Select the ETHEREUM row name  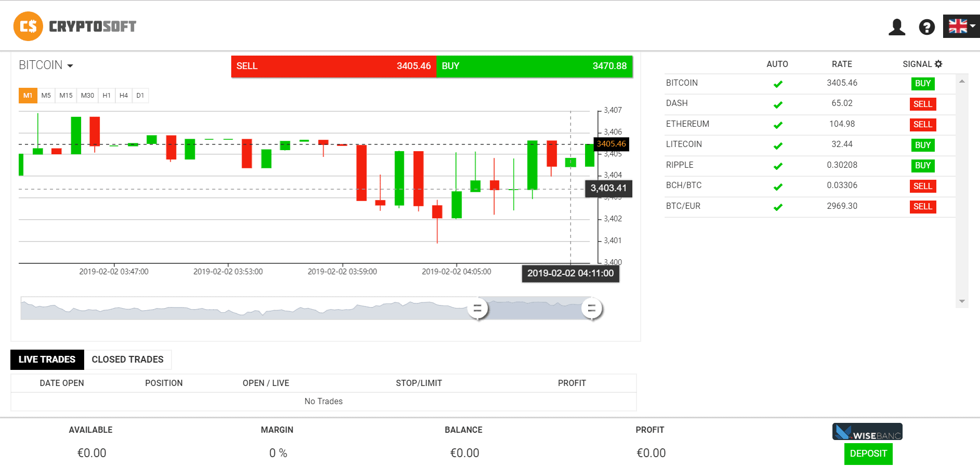[687, 124]
